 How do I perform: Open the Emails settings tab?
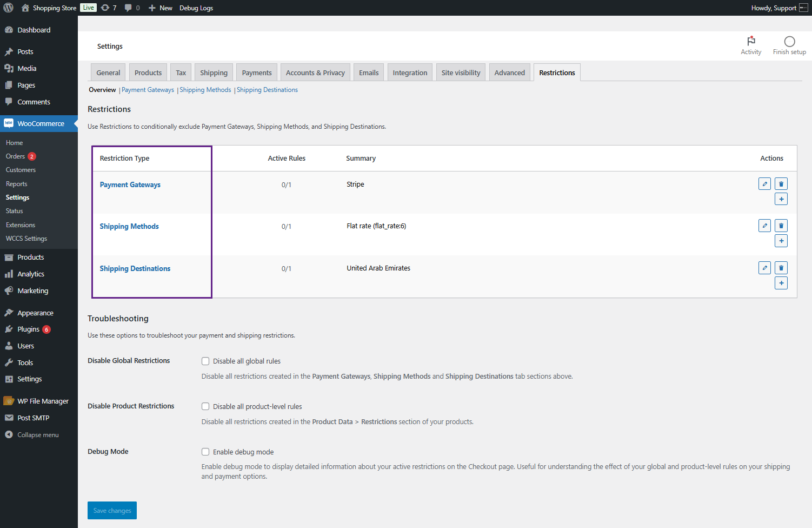[x=369, y=72]
